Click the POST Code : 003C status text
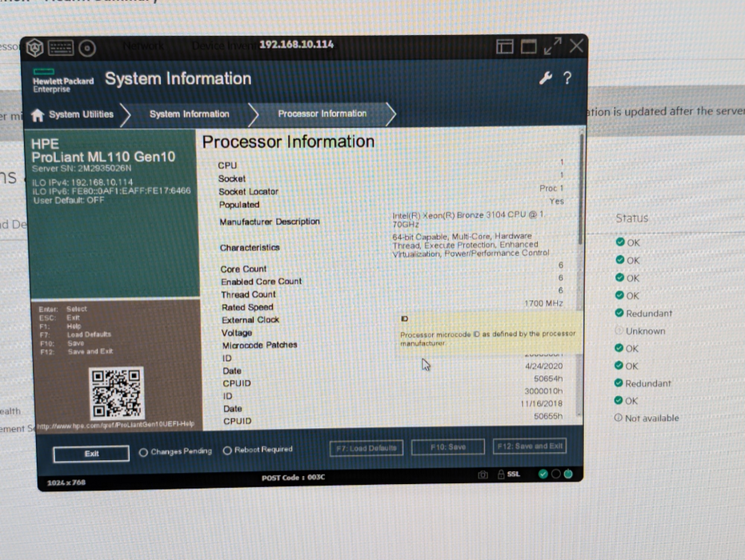The image size is (745, 560). pos(293,478)
